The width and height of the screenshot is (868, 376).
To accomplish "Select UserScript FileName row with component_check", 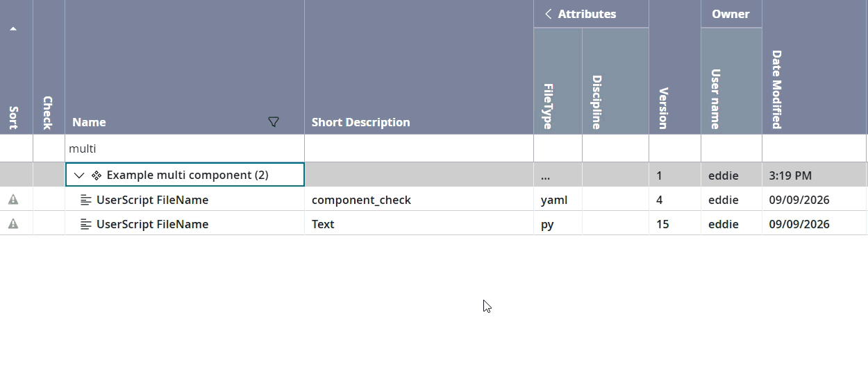I will [x=433, y=200].
